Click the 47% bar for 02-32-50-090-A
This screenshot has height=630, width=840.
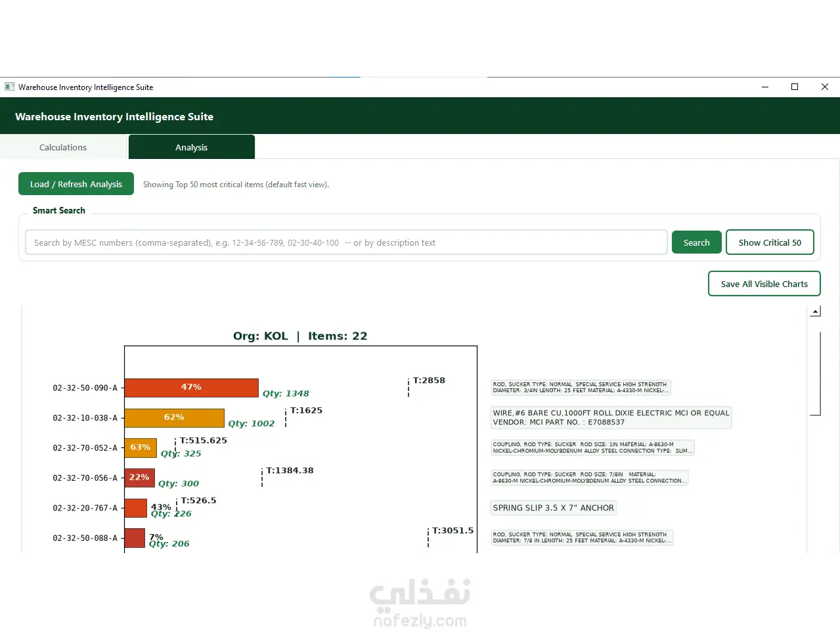pos(192,388)
